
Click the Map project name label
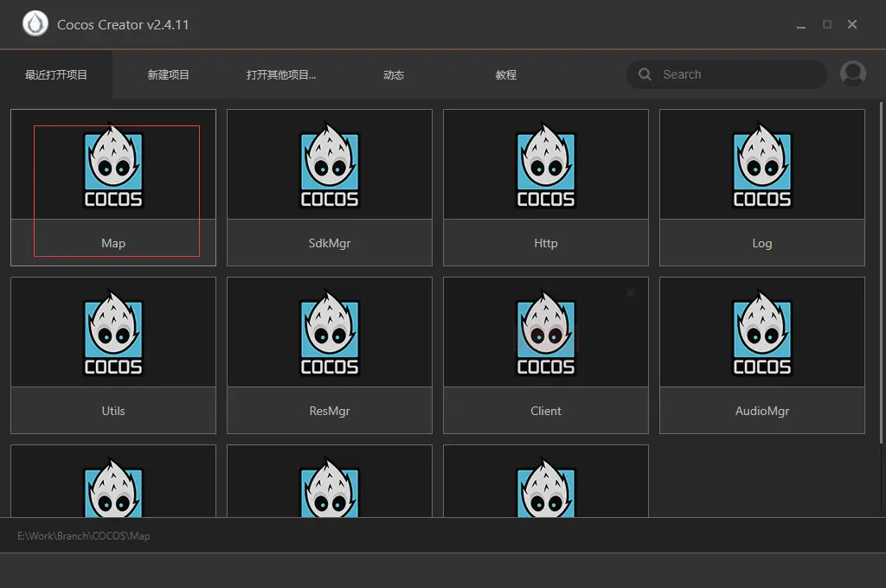pos(113,243)
